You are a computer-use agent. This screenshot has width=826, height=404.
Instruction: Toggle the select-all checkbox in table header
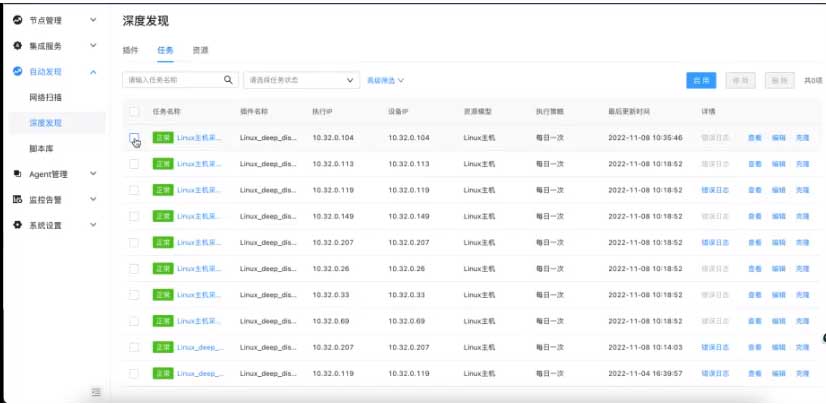tap(134, 112)
